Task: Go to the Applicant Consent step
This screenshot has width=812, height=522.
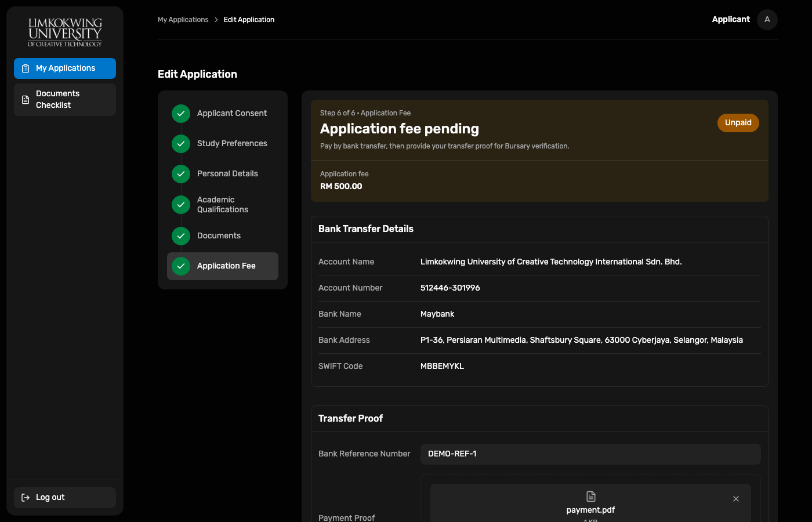Action: (223, 114)
